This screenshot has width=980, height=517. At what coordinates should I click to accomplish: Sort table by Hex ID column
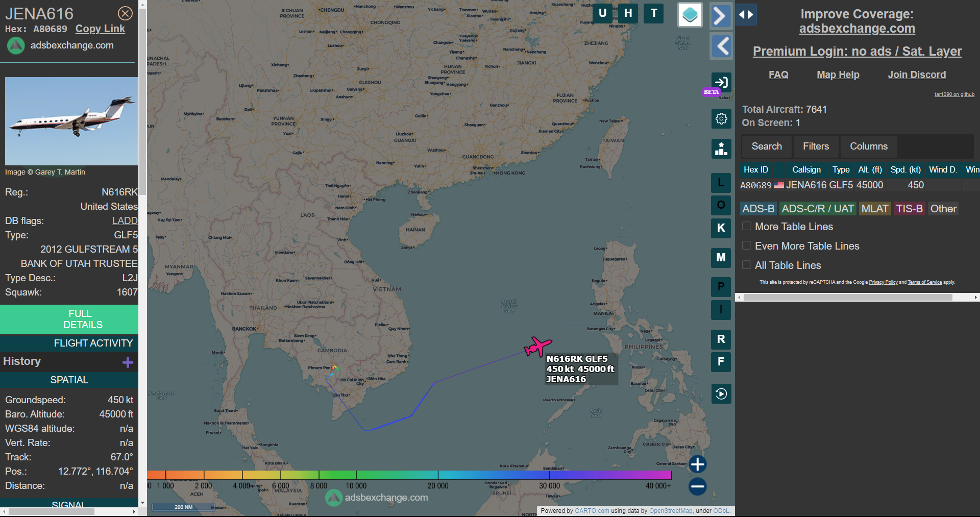point(755,170)
